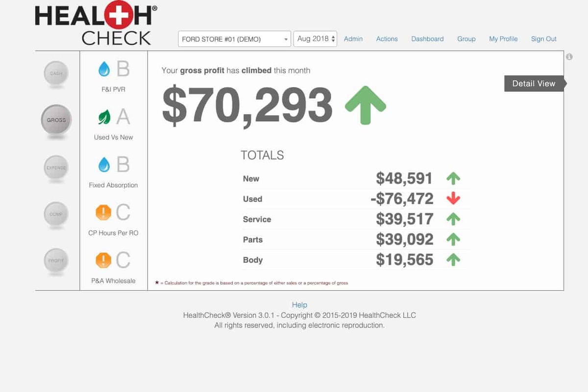588x392 pixels.
Task: Open the COMP round sidebar button
Action: (x=56, y=214)
